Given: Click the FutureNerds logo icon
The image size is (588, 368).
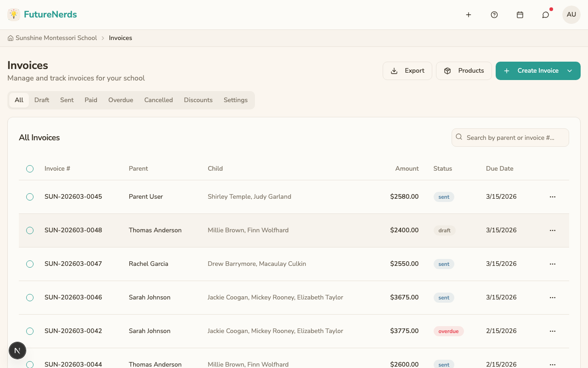Looking at the screenshot, I should click(x=13, y=14).
